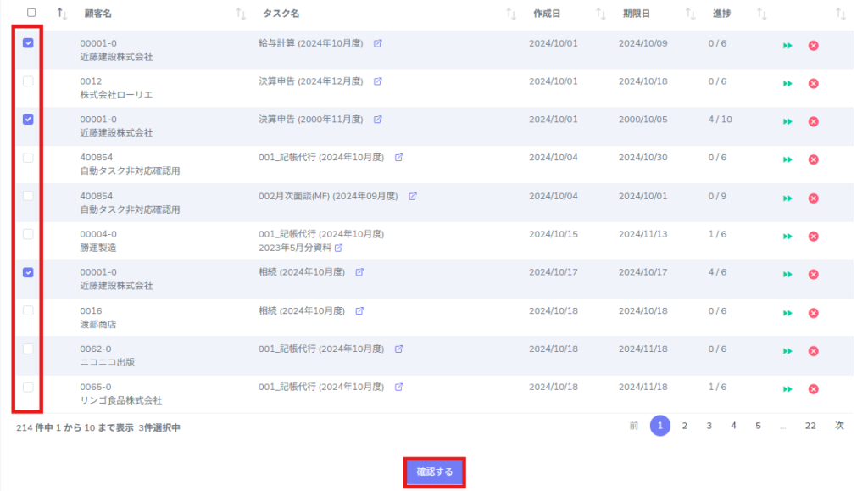Click green fast-forward icon for 給与計算 task
Screen dimensions: 868x491
point(787,45)
